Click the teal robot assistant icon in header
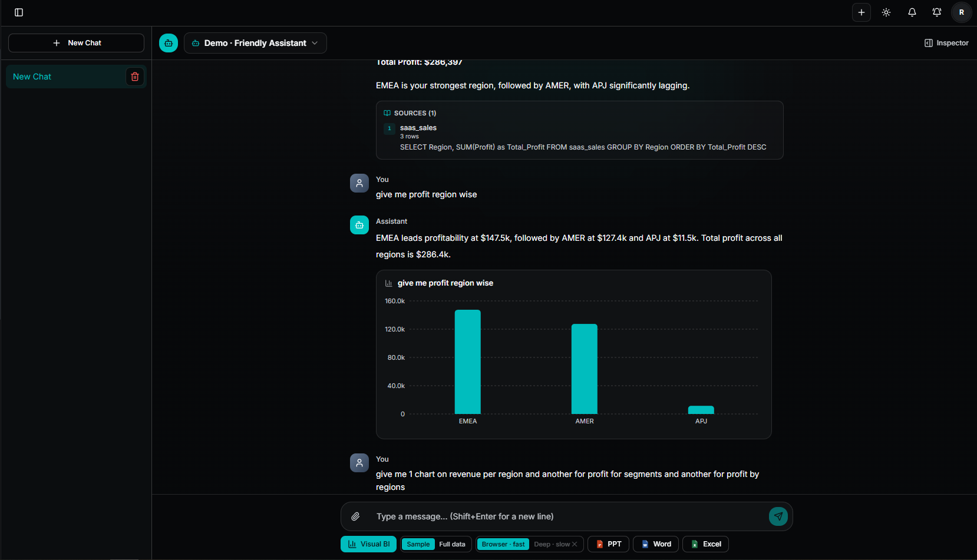This screenshot has width=977, height=560. (169, 43)
